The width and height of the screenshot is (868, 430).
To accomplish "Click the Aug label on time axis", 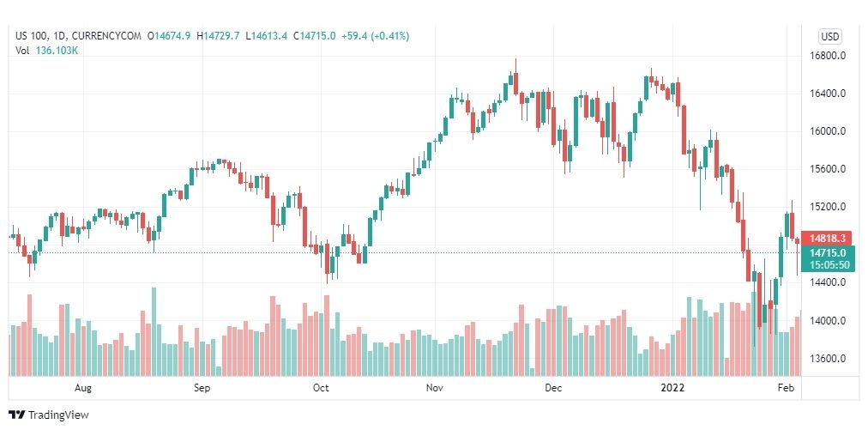I will coord(83,387).
